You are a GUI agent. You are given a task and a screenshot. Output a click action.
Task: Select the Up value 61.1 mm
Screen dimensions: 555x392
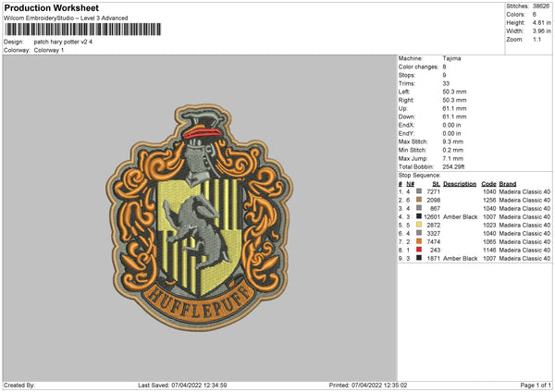coord(454,108)
